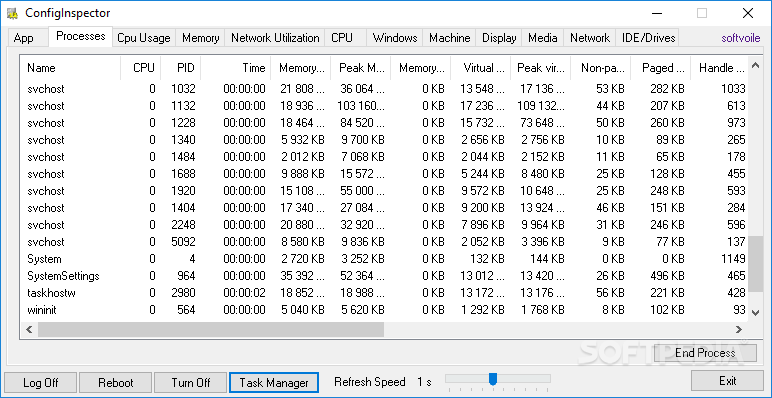Click the 1 292 KB virtual value of wininit
The height and width of the screenshot is (398, 772).
point(482,310)
